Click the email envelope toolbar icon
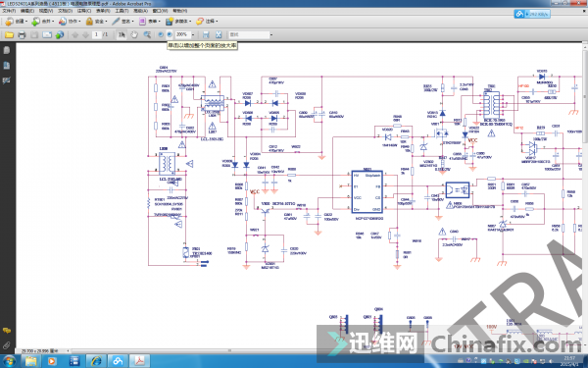The width and height of the screenshot is (588, 368). (x=47, y=35)
